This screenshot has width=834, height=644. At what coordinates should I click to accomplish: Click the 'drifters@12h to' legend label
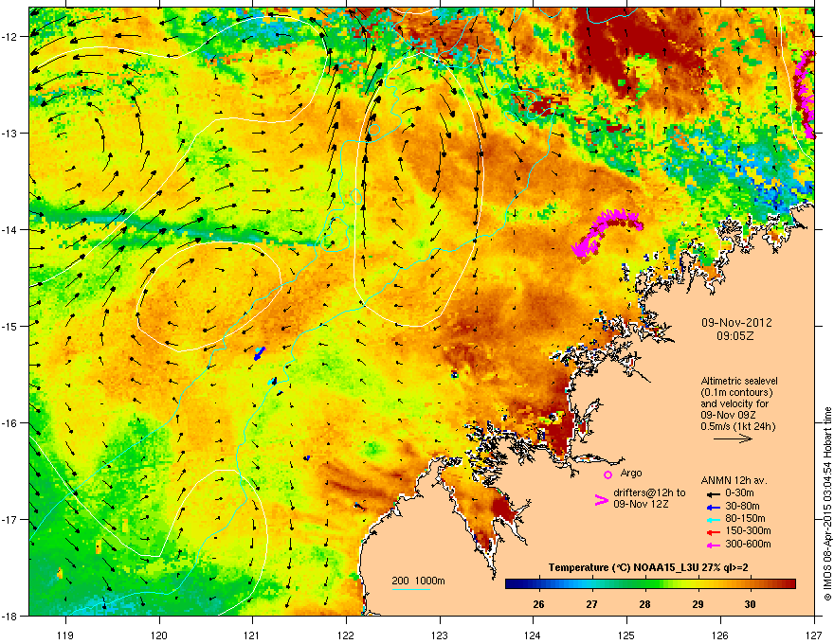coord(649,493)
